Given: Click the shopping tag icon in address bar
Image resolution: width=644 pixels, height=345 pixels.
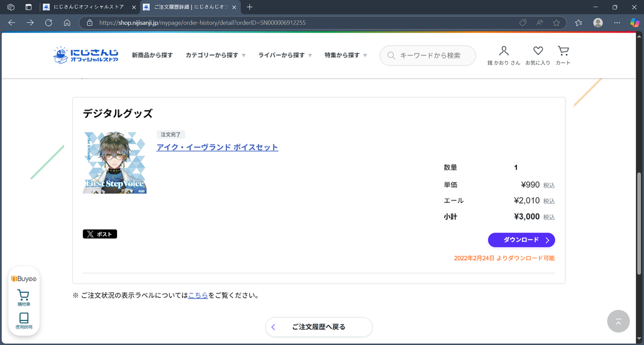Looking at the screenshot, I should click(523, 23).
